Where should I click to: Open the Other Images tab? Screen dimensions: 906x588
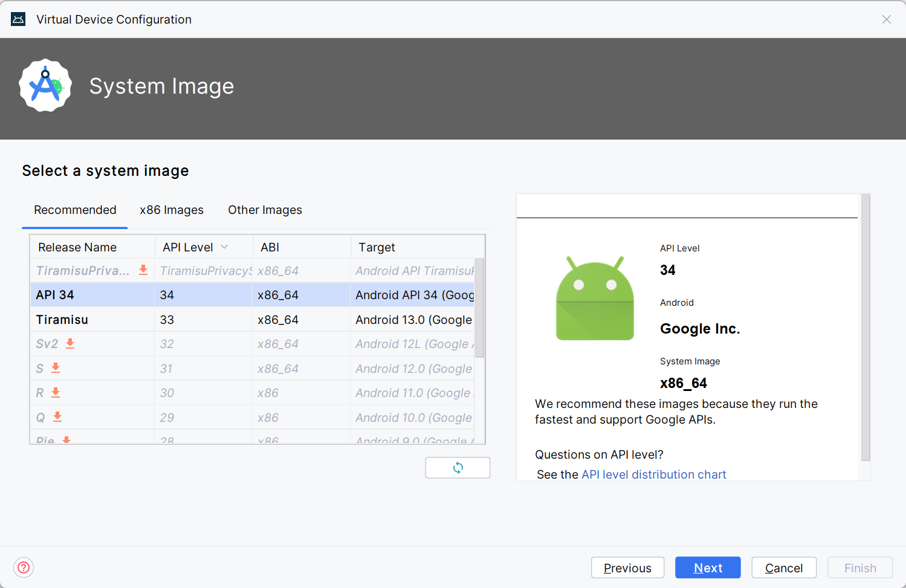coord(265,210)
